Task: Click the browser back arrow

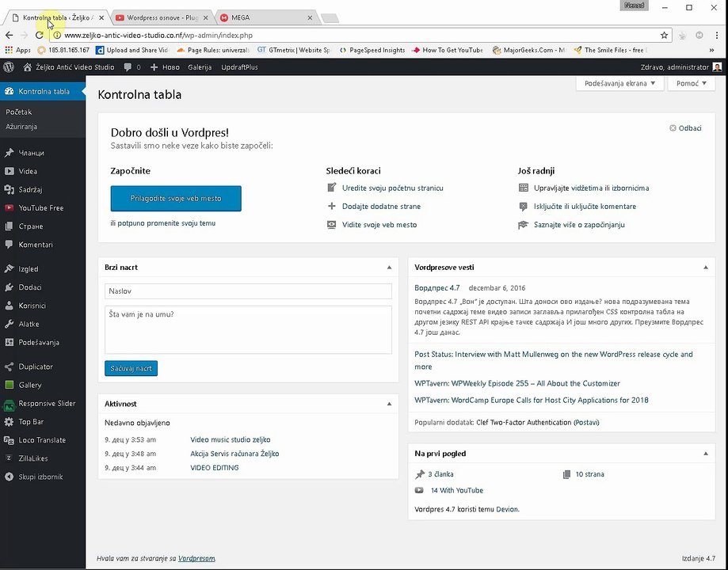Action: pyautogui.click(x=9, y=36)
